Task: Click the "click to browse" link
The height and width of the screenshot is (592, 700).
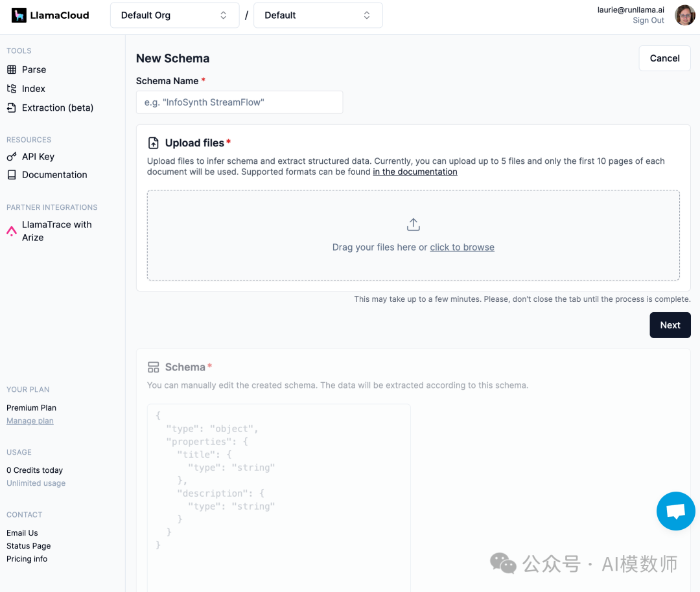Action: [462, 247]
